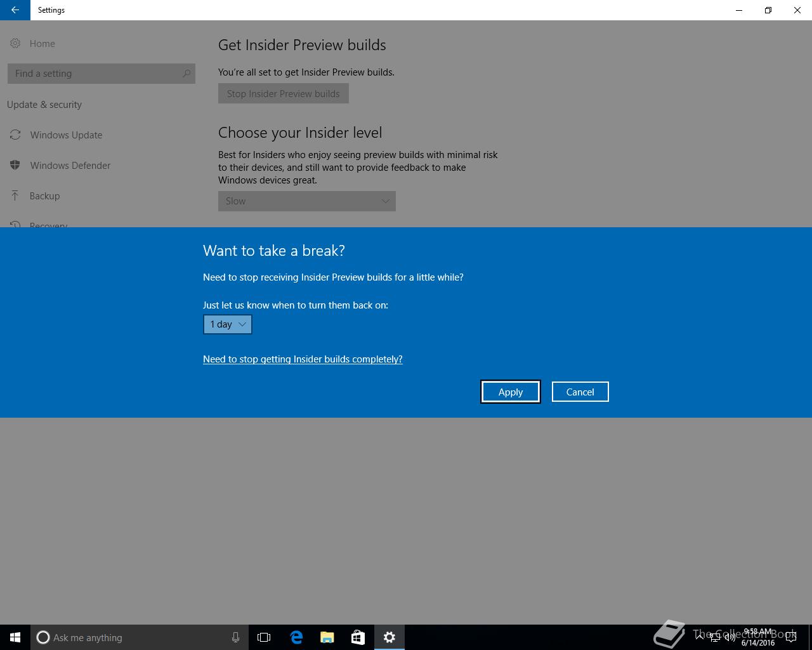Open File Explorer from taskbar

tap(327, 637)
